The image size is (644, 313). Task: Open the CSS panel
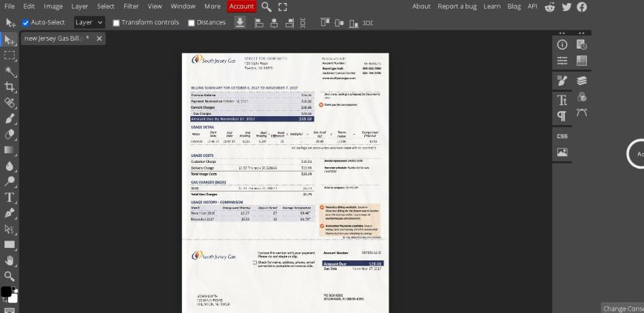[x=563, y=136]
